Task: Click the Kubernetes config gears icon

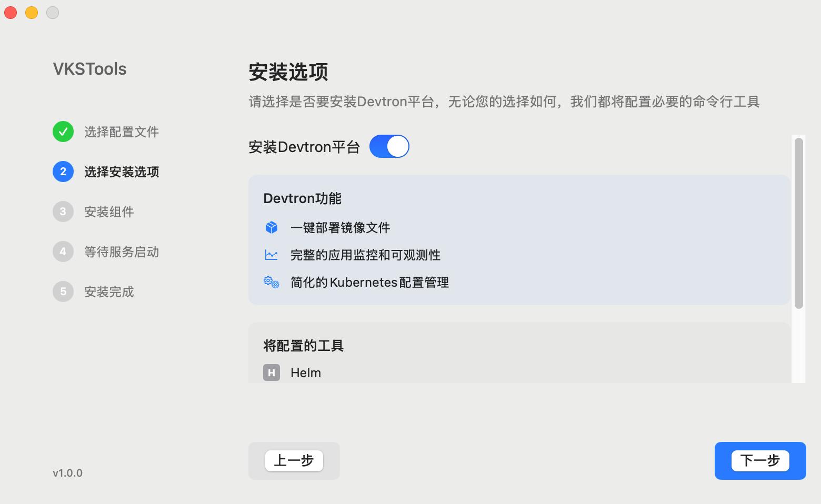Action: pyautogui.click(x=271, y=282)
